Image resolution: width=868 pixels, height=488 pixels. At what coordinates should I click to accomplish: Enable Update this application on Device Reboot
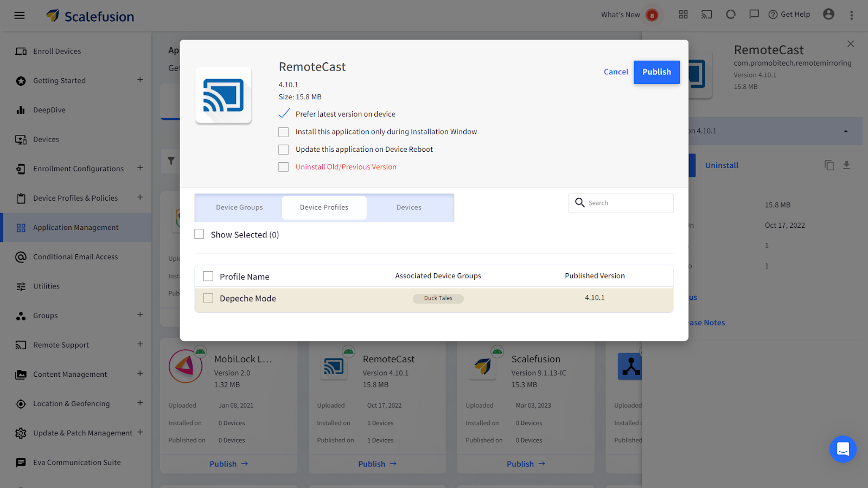pyautogui.click(x=283, y=149)
